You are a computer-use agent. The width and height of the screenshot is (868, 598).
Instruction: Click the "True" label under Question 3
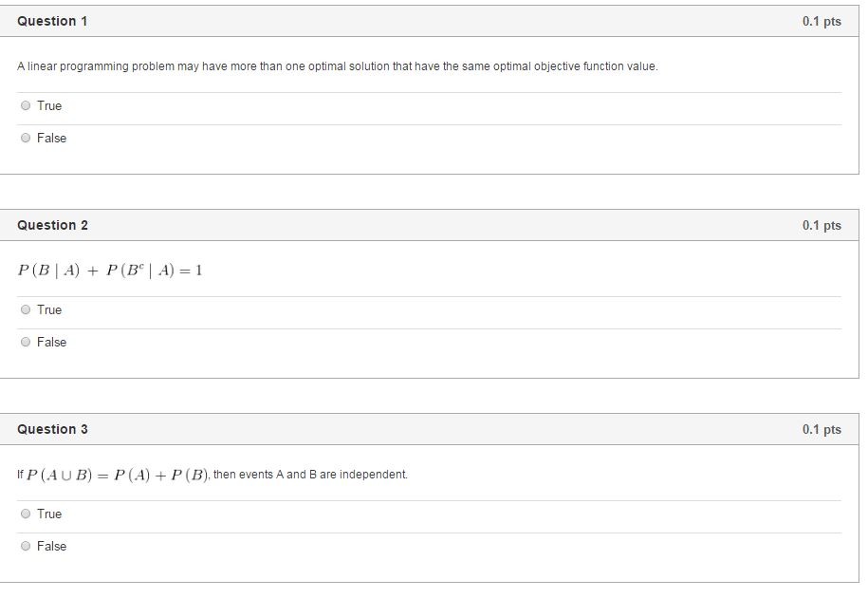tap(49, 514)
